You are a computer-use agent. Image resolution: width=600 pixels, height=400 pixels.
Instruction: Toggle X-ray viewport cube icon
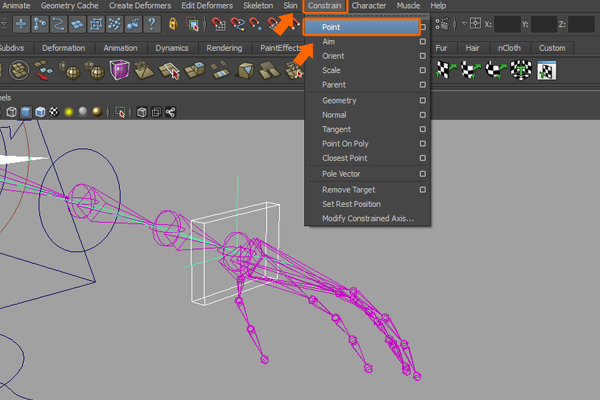click(x=142, y=112)
